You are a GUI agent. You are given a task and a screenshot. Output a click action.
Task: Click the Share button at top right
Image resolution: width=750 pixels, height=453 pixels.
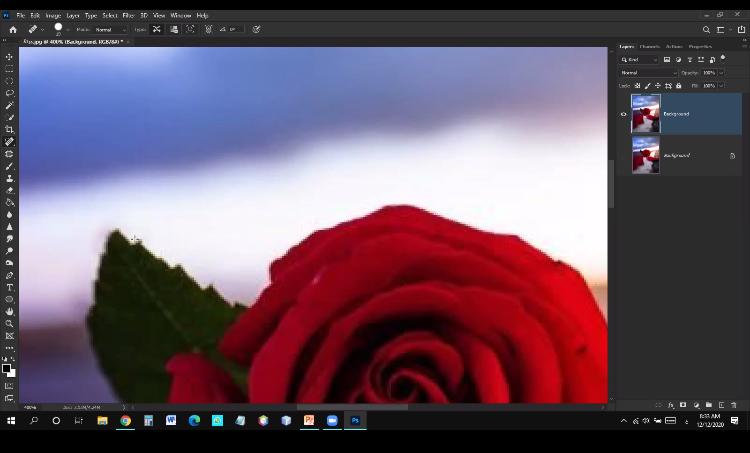[x=741, y=29]
